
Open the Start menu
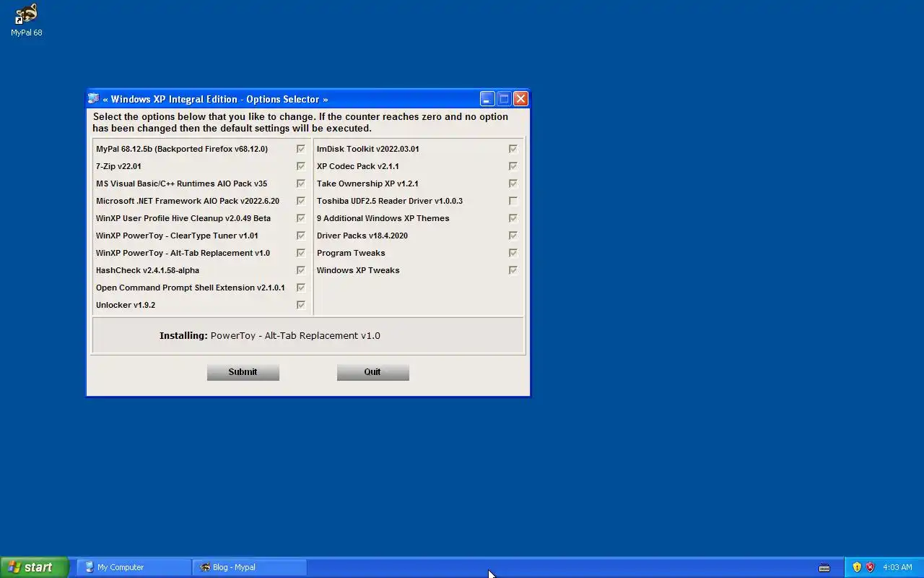click(x=34, y=567)
